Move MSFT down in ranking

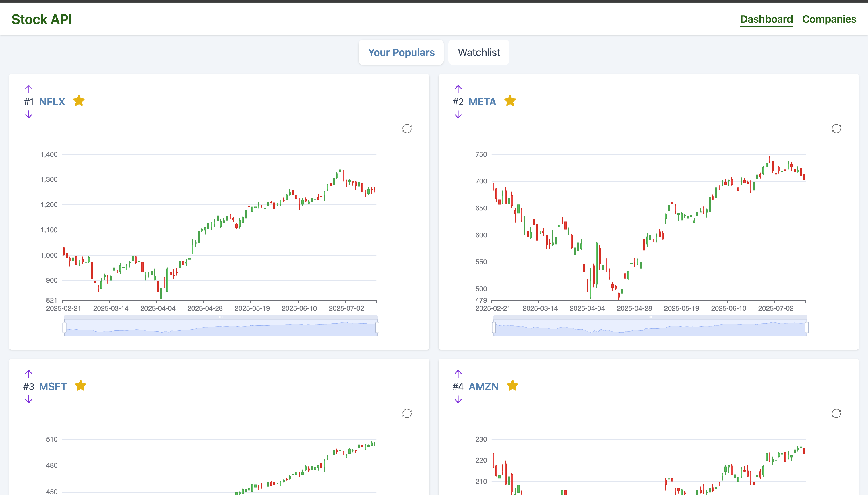point(28,399)
